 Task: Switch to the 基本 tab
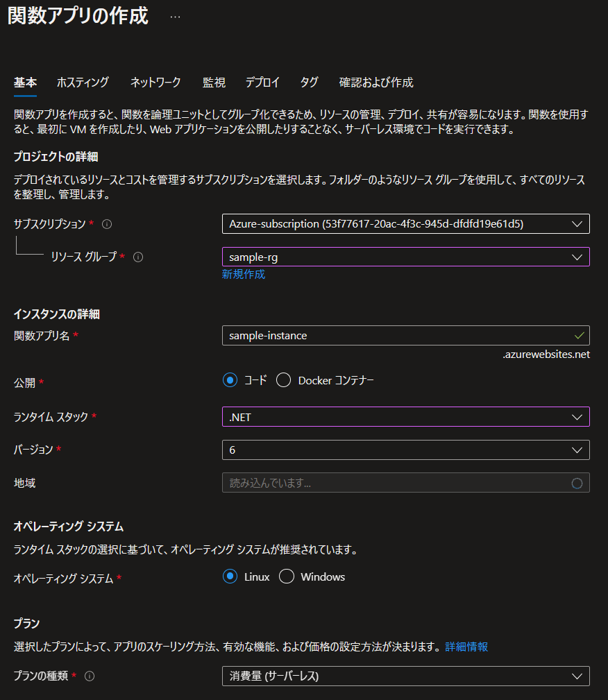click(25, 83)
